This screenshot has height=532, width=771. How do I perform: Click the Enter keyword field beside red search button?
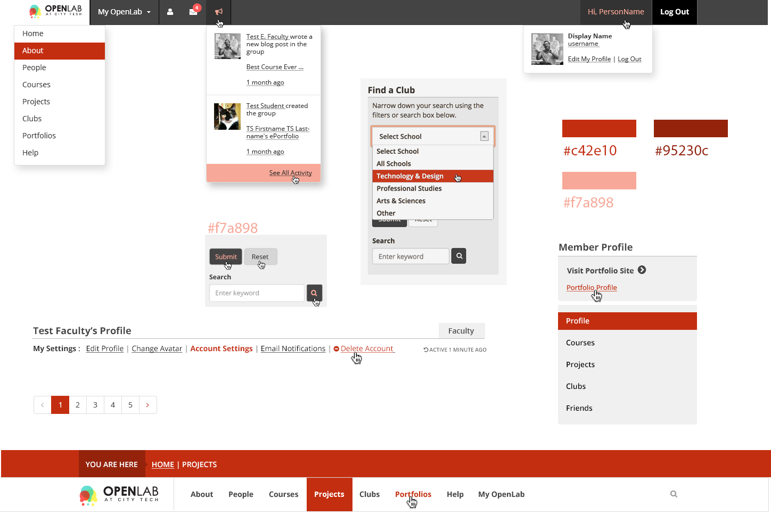coord(257,293)
